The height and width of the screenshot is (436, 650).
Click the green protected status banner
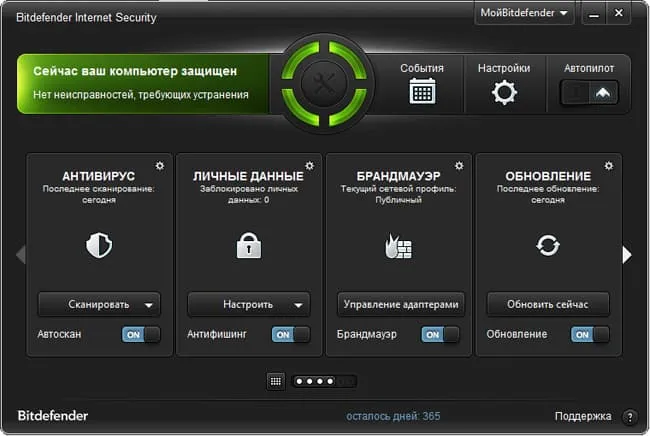[143, 83]
